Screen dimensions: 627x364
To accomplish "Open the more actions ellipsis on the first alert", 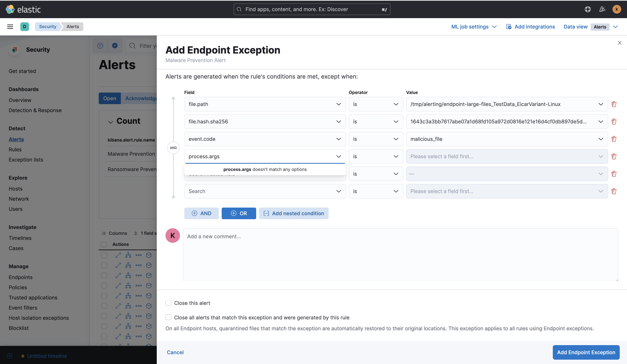I will point(139,255).
